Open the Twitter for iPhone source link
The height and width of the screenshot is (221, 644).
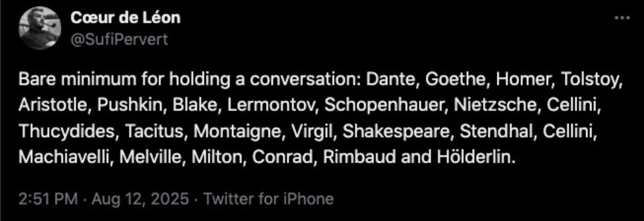click(268, 200)
